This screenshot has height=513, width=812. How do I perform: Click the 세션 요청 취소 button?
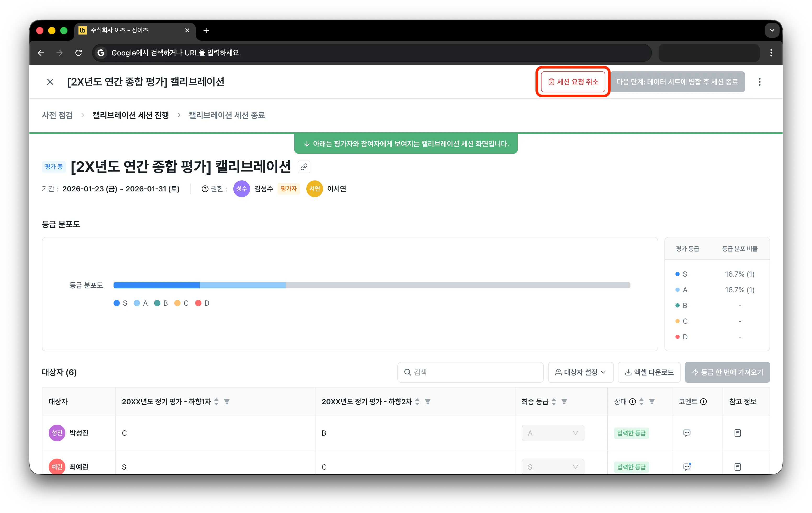point(573,82)
